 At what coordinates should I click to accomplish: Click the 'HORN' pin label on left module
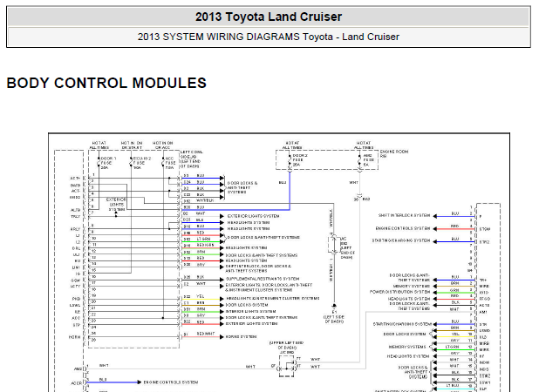[x=75, y=337]
